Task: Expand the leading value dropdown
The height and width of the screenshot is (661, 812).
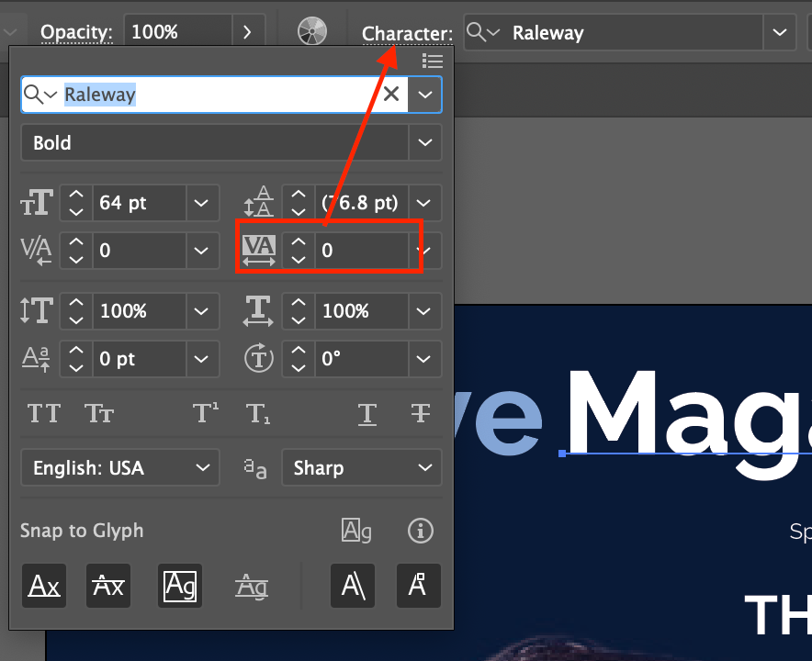Action: point(424,202)
